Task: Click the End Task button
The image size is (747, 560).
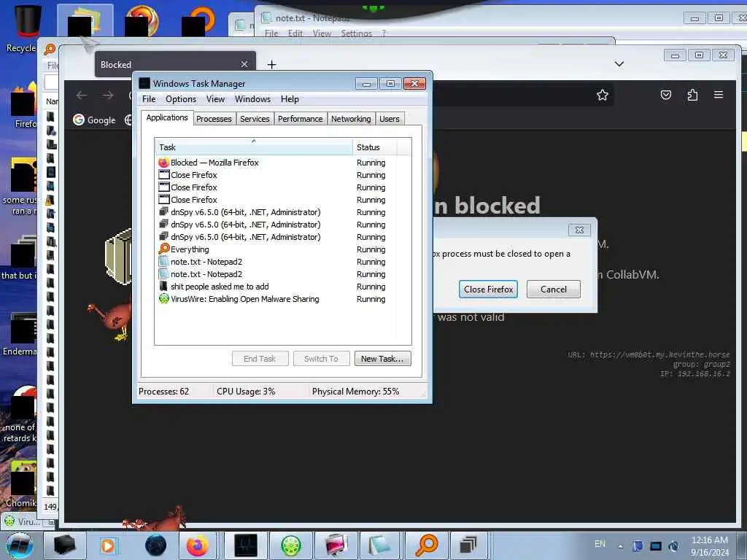Action: point(260,359)
